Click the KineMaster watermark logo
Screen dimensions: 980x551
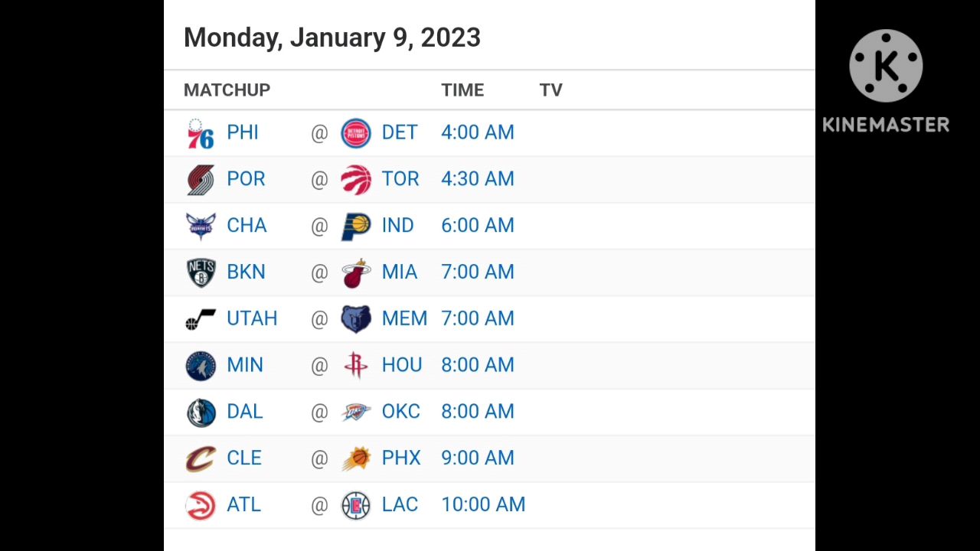tap(886, 81)
